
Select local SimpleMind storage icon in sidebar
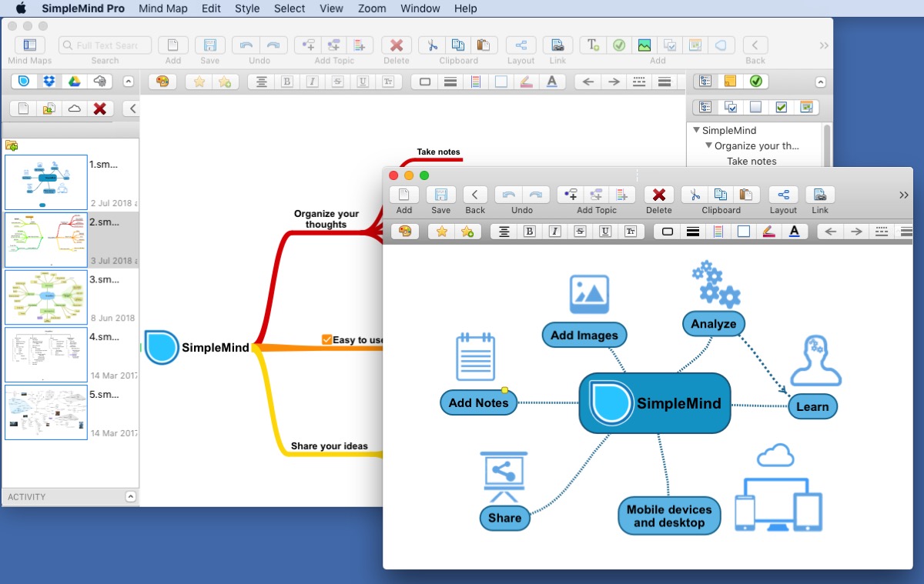25,81
